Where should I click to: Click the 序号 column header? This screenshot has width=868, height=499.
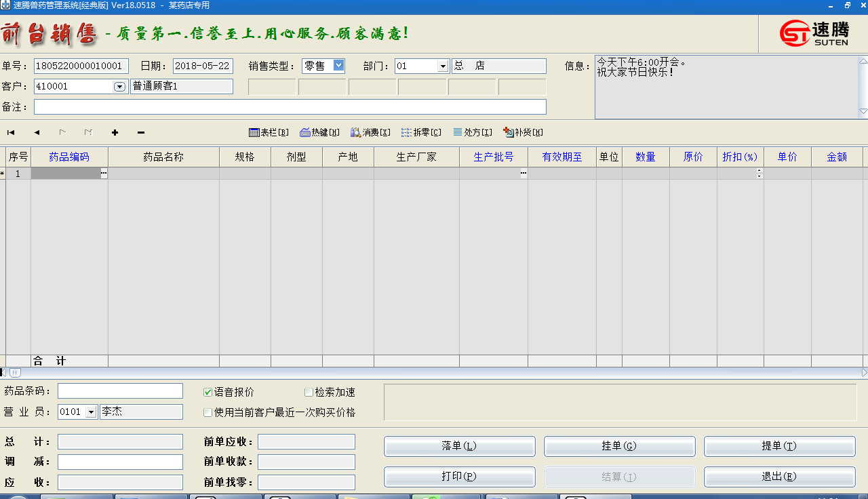pyautogui.click(x=18, y=157)
